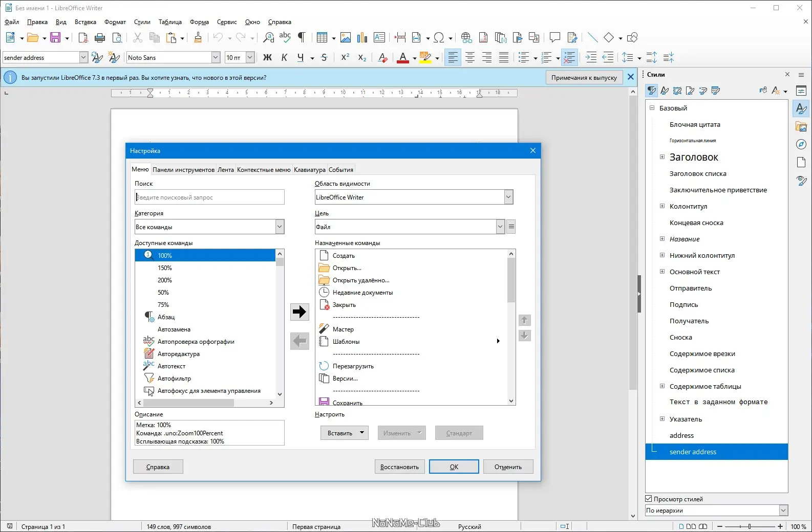Open the Navigator icon in sidebar
Image resolution: width=812 pixels, height=532 pixels.
tap(801, 144)
